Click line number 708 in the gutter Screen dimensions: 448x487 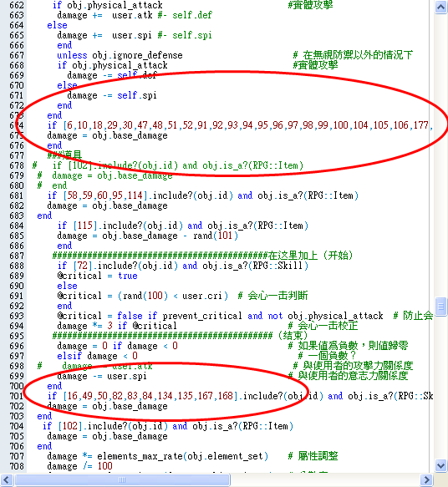click(17, 466)
